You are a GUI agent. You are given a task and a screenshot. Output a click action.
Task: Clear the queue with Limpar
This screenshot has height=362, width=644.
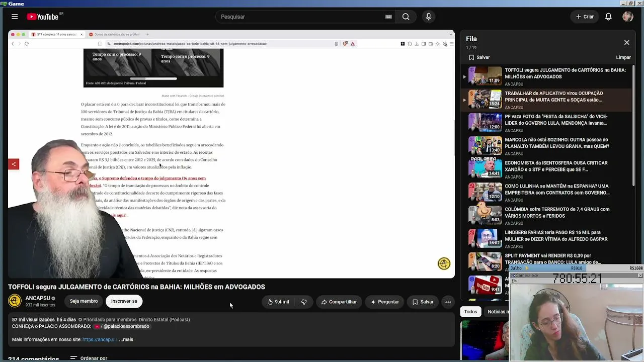(623, 57)
